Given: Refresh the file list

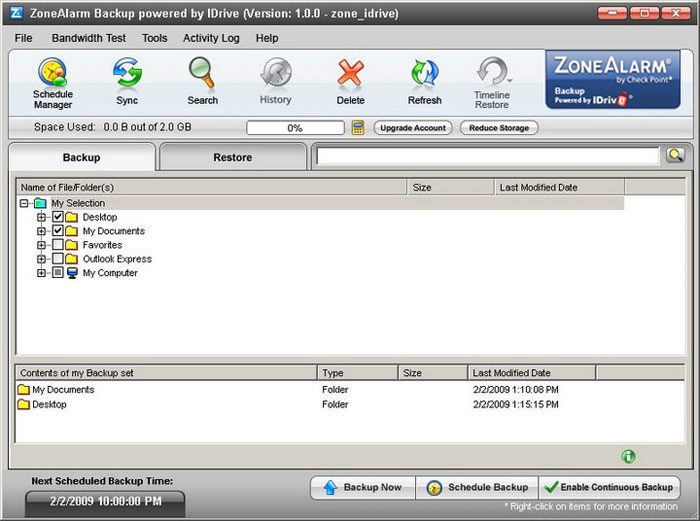Looking at the screenshot, I should tap(425, 81).
